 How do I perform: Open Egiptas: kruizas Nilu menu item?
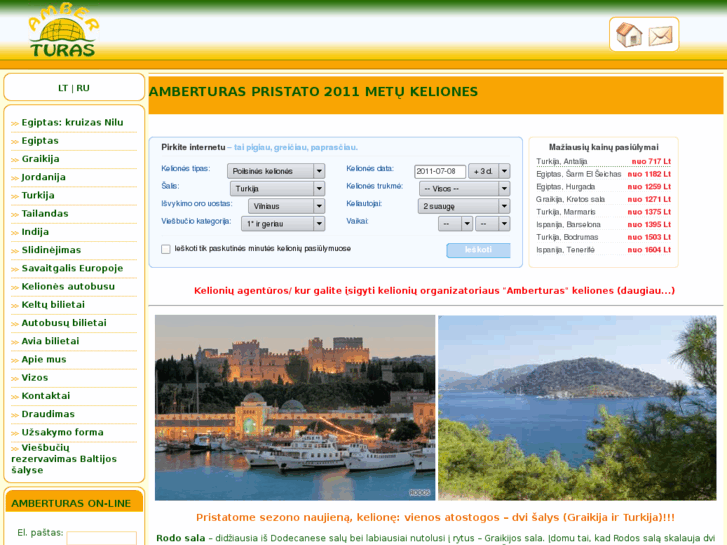tap(72, 123)
